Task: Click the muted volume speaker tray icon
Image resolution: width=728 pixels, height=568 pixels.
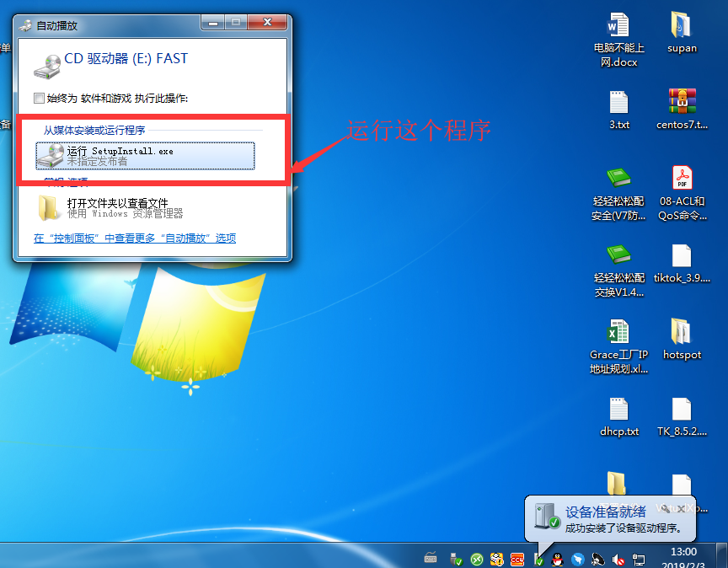Action: tap(618, 560)
